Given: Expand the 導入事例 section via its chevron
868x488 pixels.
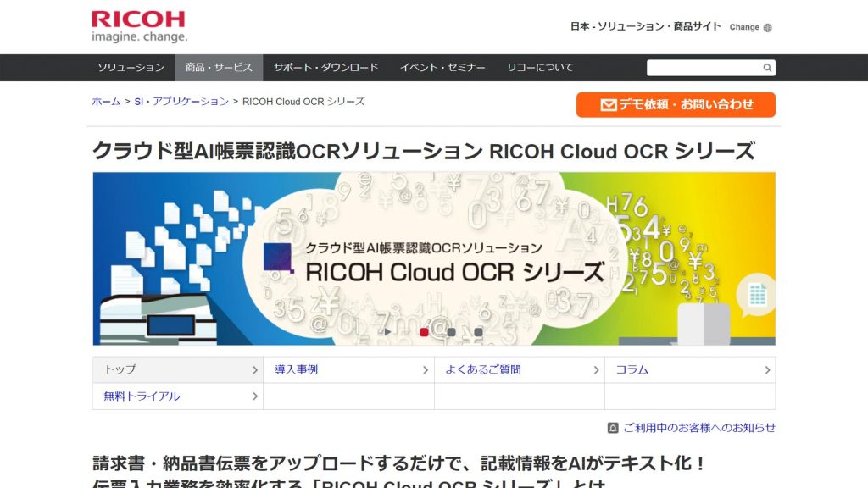Looking at the screenshot, I should [x=426, y=369].
